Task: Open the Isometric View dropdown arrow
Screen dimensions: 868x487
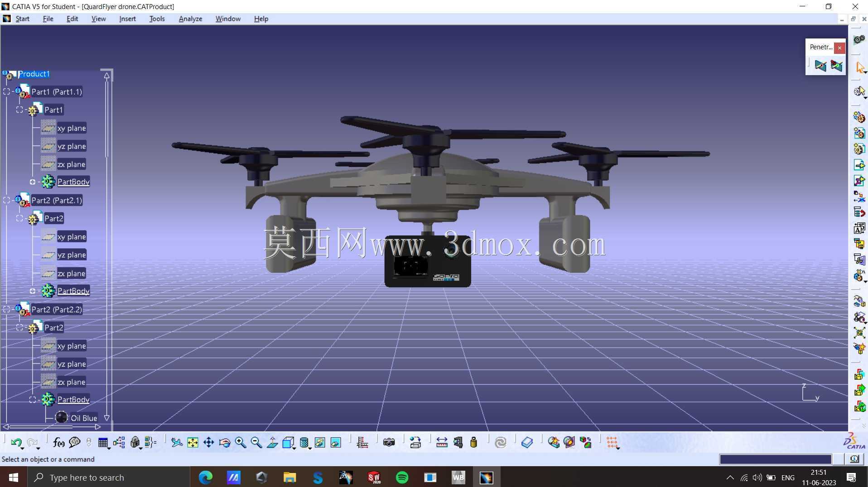Action: (294, 448)
